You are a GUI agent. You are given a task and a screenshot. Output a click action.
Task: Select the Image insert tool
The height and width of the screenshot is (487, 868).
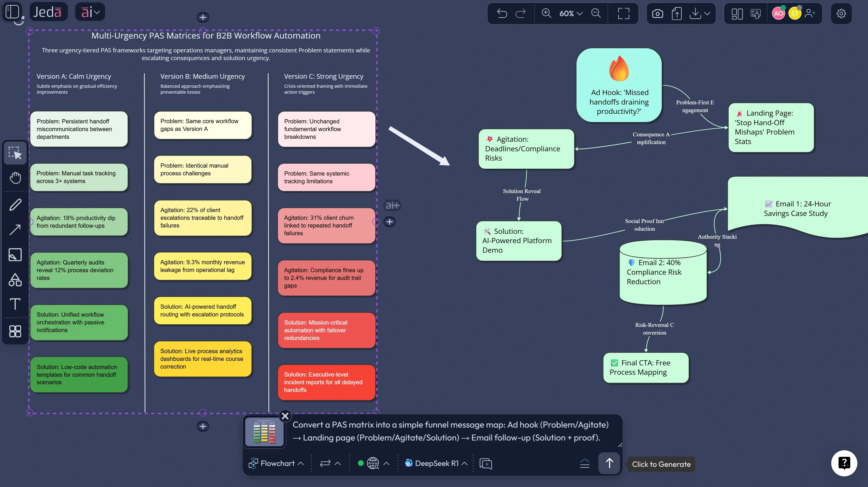tap(15, 255)
